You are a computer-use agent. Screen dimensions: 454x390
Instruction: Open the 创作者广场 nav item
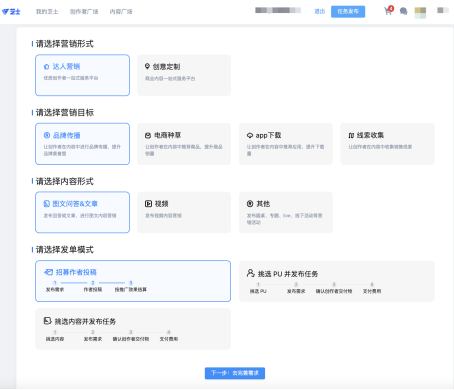[84, 12]
